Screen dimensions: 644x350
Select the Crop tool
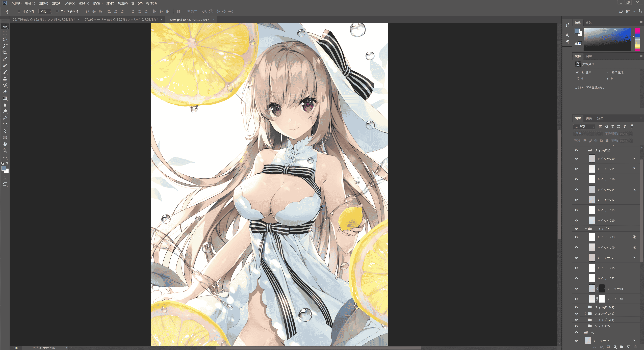5,52
